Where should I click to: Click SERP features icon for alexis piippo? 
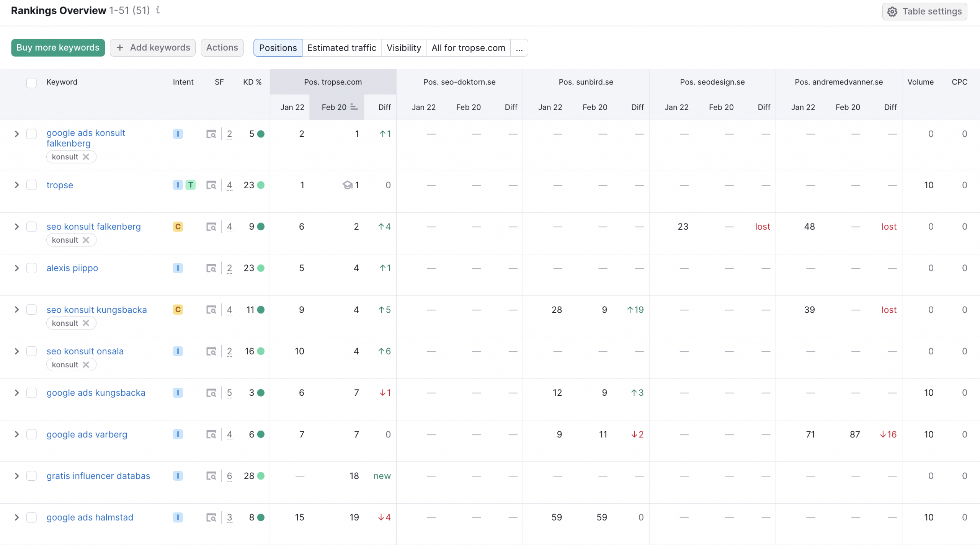(211, 268)
